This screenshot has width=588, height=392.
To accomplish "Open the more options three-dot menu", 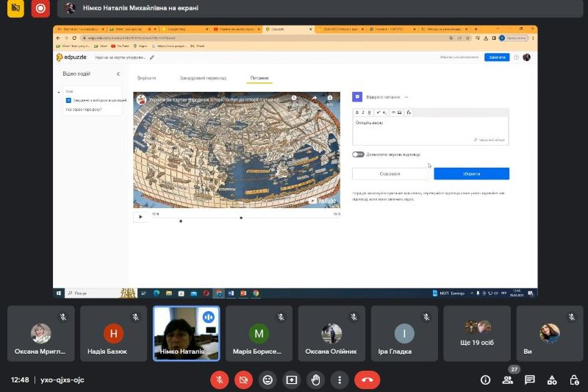I will pyautogui.click(x=340, y=380).
